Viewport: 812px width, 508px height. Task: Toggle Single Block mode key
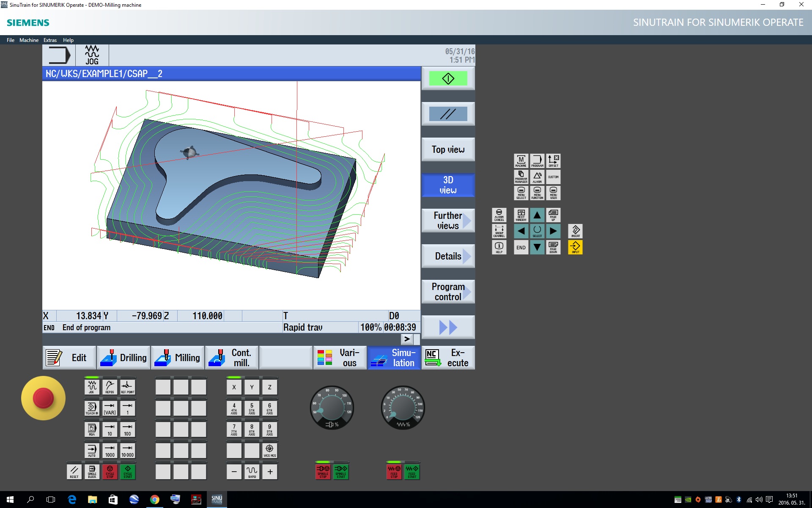[92, 472]
